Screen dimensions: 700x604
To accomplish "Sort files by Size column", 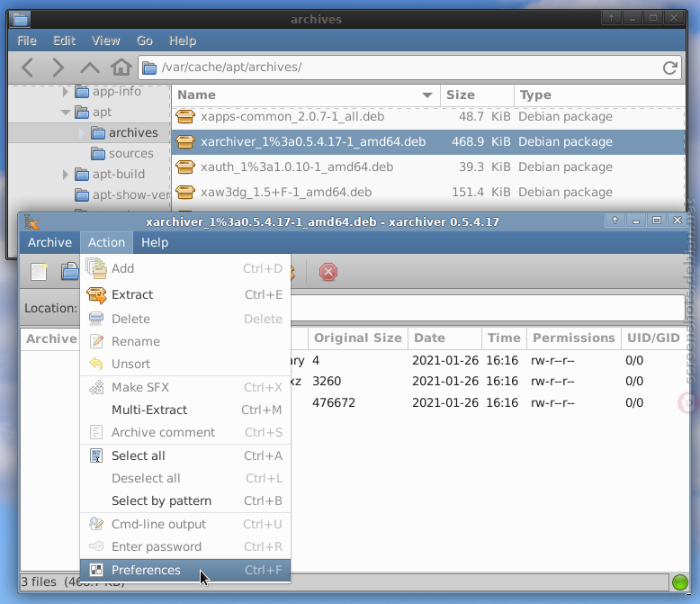I will coord(477,95).
